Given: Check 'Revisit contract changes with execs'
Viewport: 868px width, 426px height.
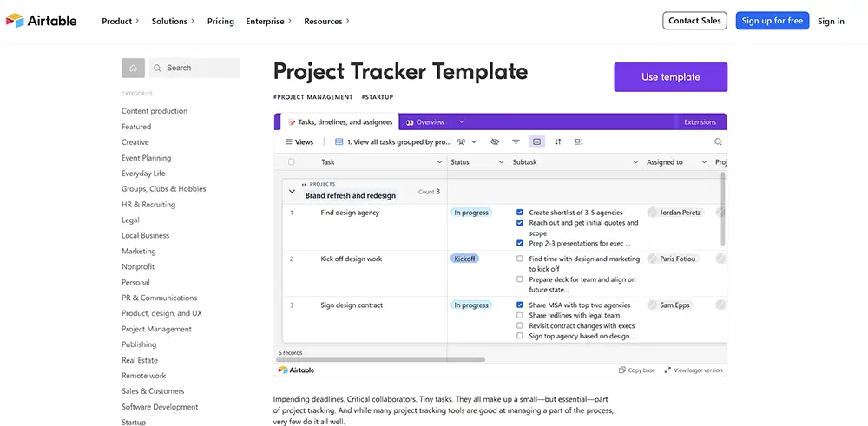Looking at the screenshot, I should pos(519,326).
